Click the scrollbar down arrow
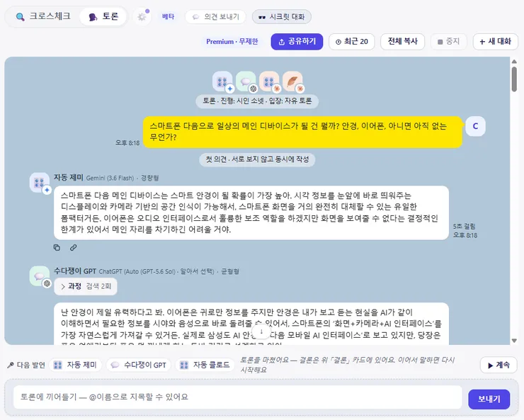 click(514, 341)
